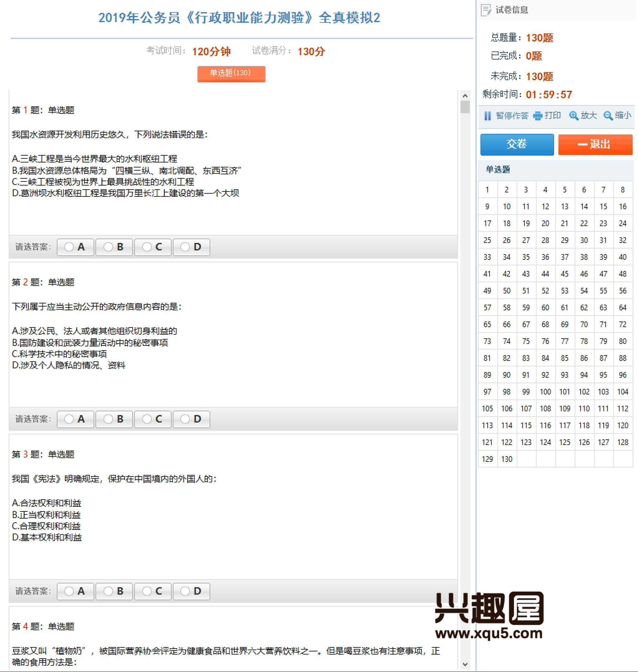Choose option C for question 2
This screenshot has width=638, height=672.
click(153, 419)
